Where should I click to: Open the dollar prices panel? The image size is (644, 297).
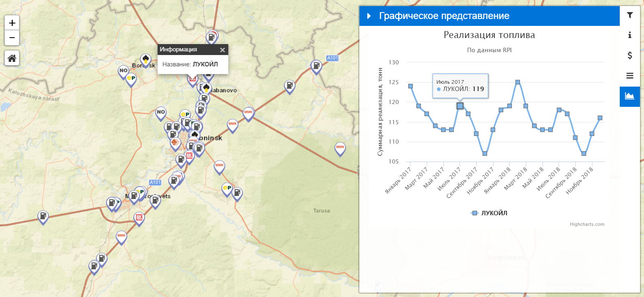[630, 55]
